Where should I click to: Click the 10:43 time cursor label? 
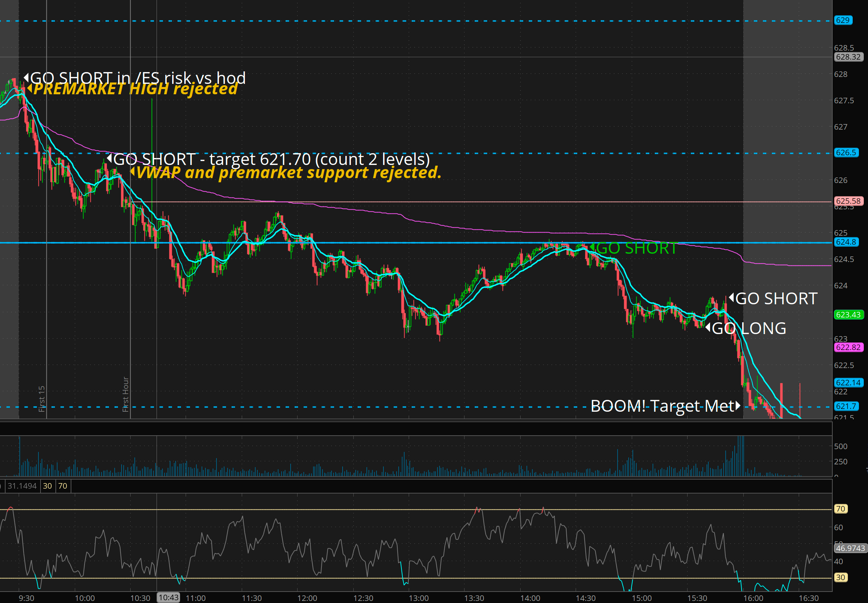point(168,597)
